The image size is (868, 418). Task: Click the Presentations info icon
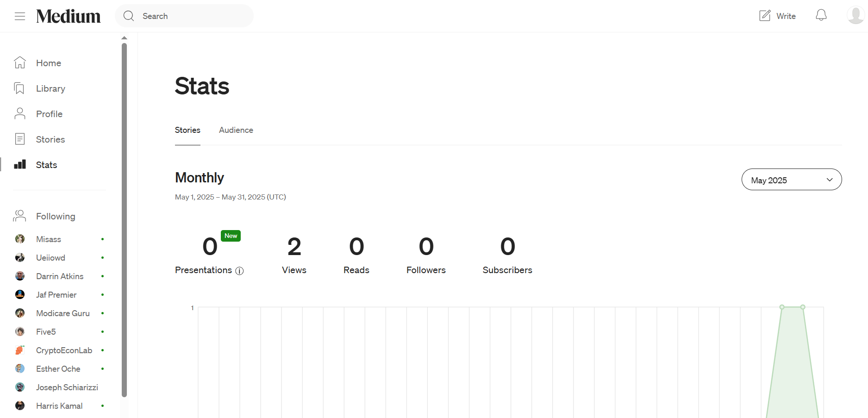point(239,271)
